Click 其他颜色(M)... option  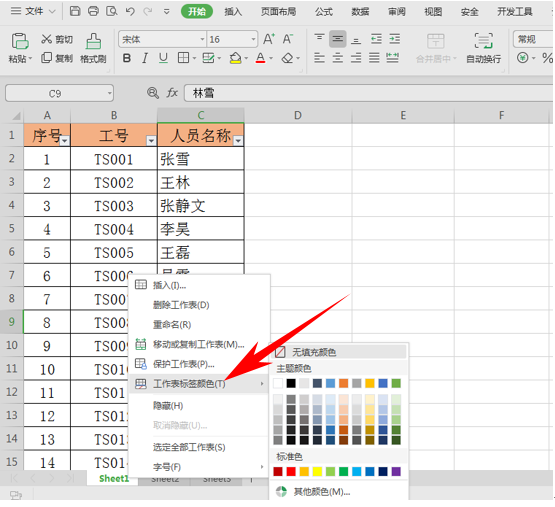pyautogui.click(x=322, y=492)
